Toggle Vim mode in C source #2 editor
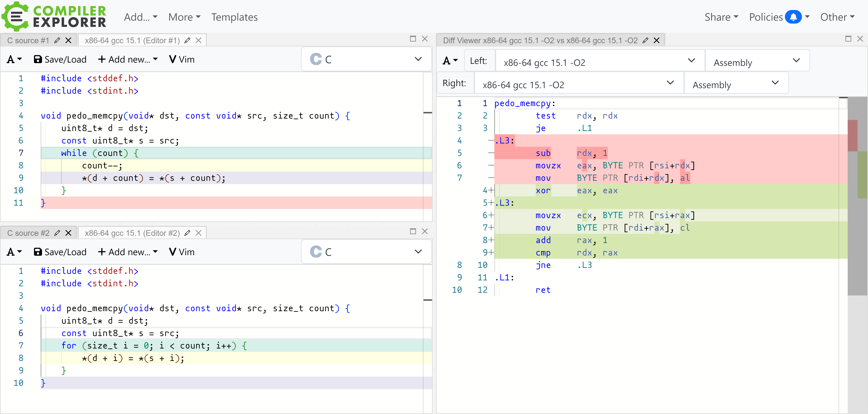Viewport: 868px width, 414px height. (182, 252)
